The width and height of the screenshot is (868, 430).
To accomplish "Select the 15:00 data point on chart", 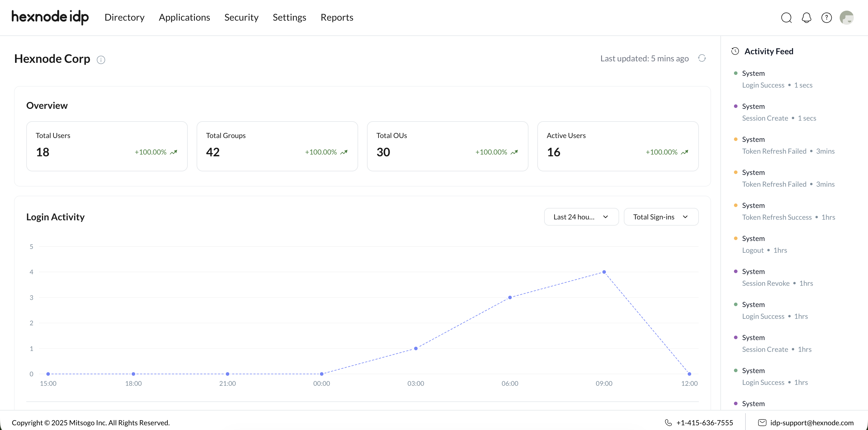I will click(x=48, y=374).
